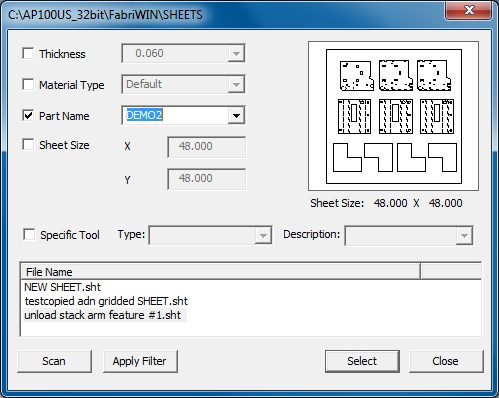Select NEW SHEET.sht in the list

coord(62,287)
